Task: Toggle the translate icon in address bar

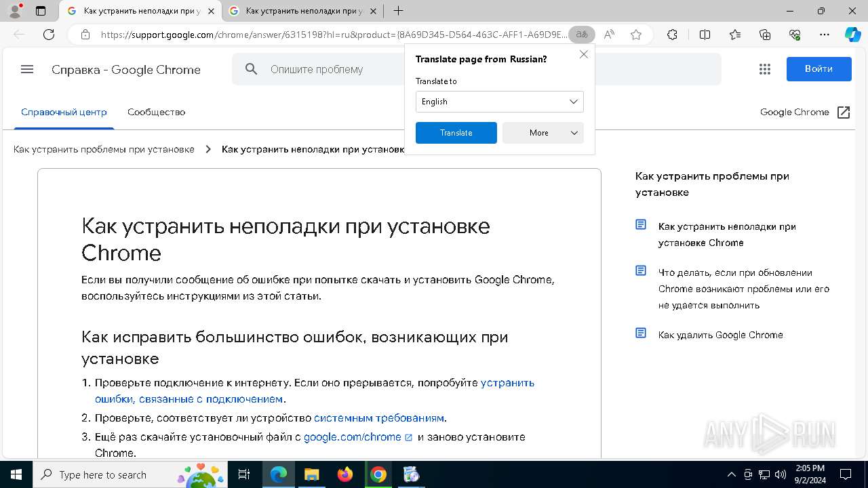Action: [581, 35]
